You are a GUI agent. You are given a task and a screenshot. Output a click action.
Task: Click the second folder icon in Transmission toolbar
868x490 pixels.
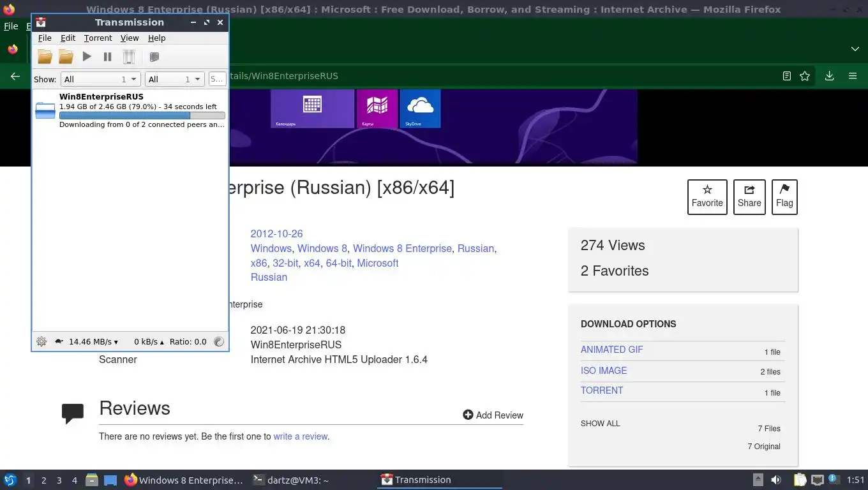tap(66, 57)
